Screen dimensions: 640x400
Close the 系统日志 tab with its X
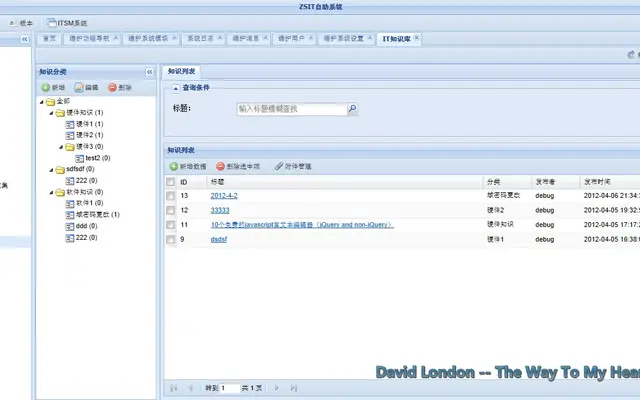pos(220,38)
